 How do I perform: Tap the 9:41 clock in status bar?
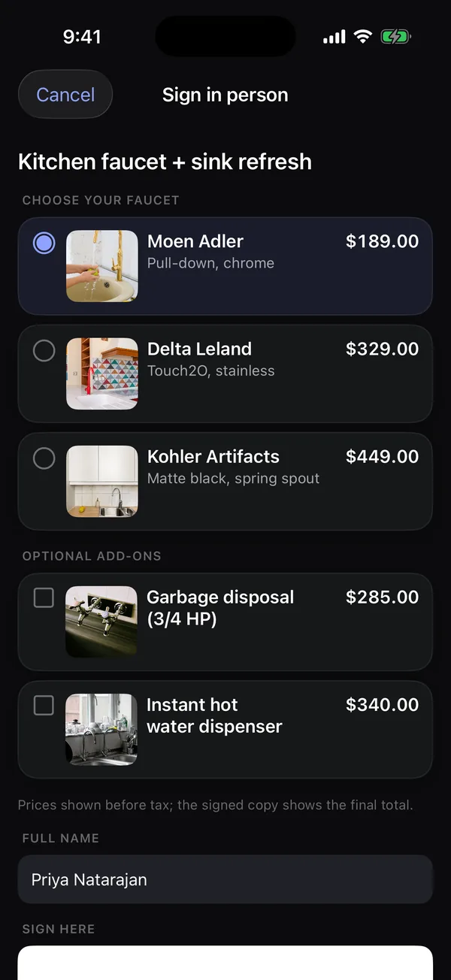83,37
